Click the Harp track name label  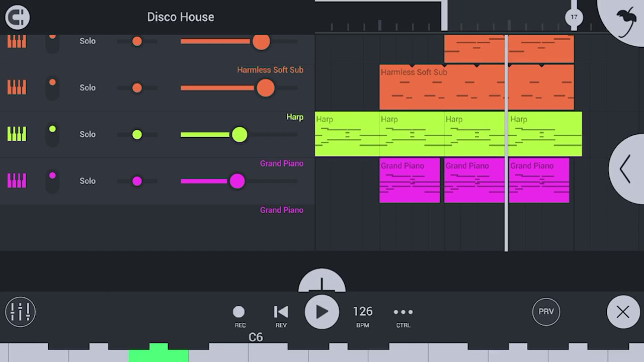point(295,117)
